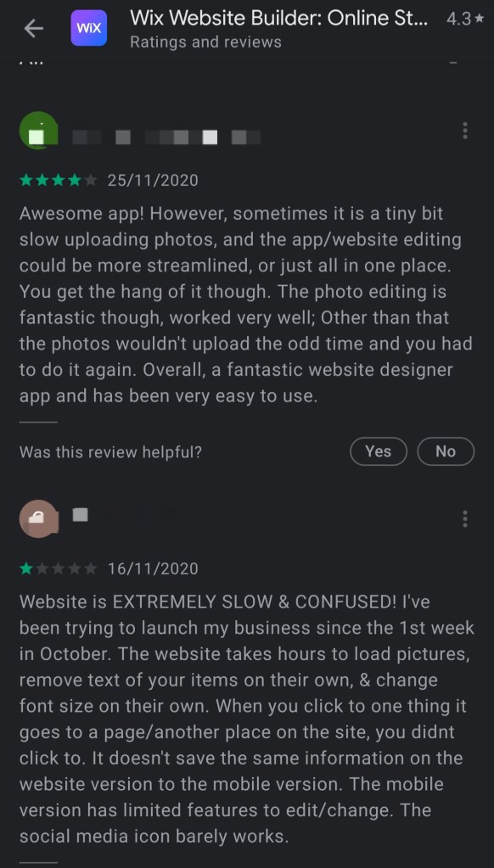Tap the green avatar of the first reviewer

point(38,131)
